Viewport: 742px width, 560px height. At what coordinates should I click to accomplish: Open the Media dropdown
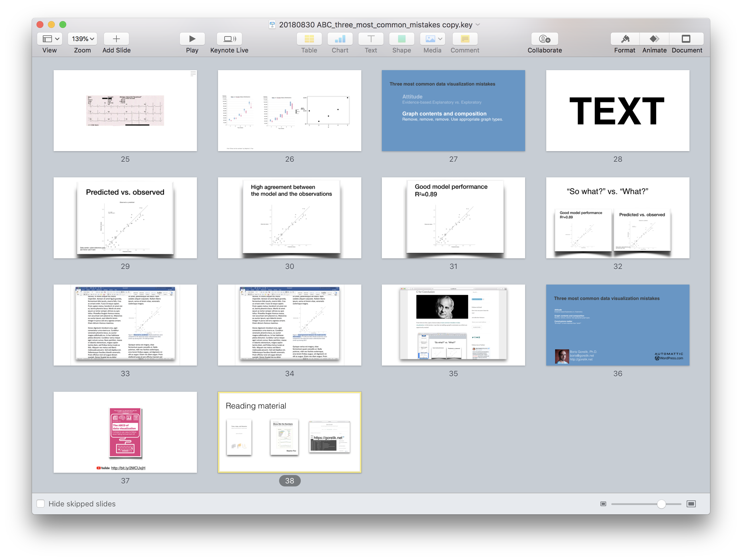(432, 39)
